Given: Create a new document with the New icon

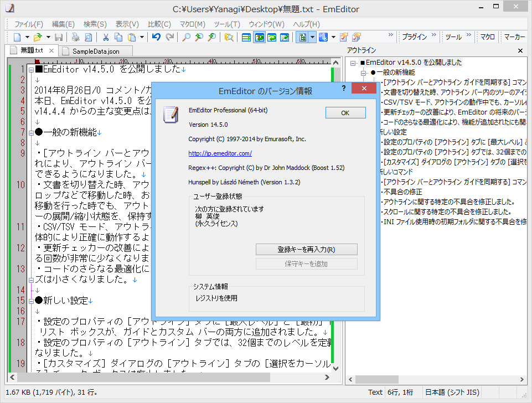Looking at the screenshot, I should click(x=18, y=37).
